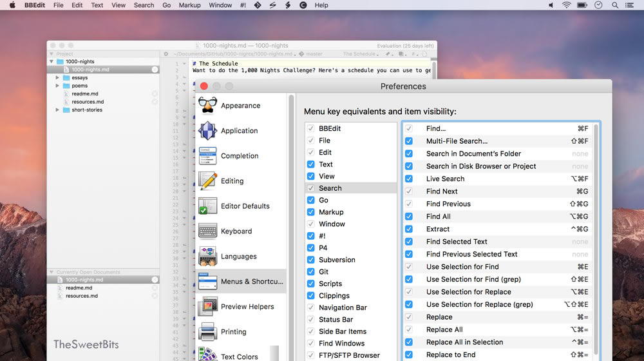Uncheck the Markup menu checkbox

coord(311,211)
